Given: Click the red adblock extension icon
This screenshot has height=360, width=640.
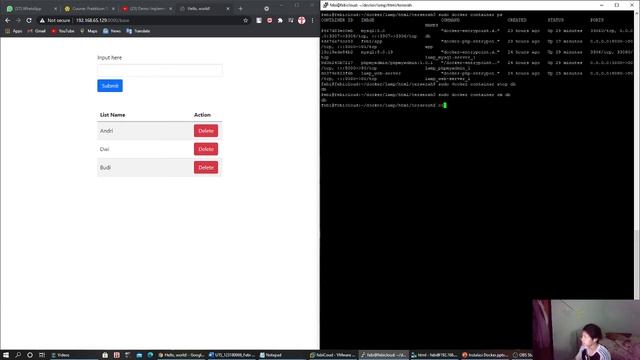Looking at the screenshot, I should click(x=269, y=20).
